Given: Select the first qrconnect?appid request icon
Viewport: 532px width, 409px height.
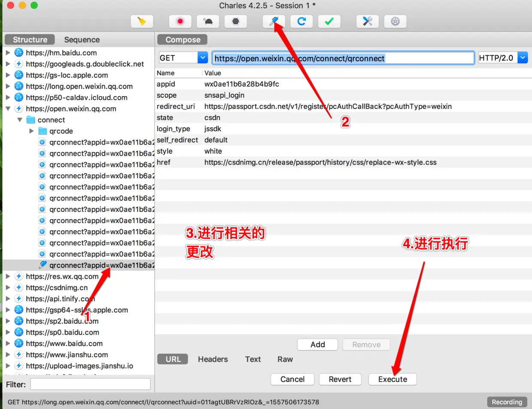Looking at the screenshot, I should [x=42, y=142].
